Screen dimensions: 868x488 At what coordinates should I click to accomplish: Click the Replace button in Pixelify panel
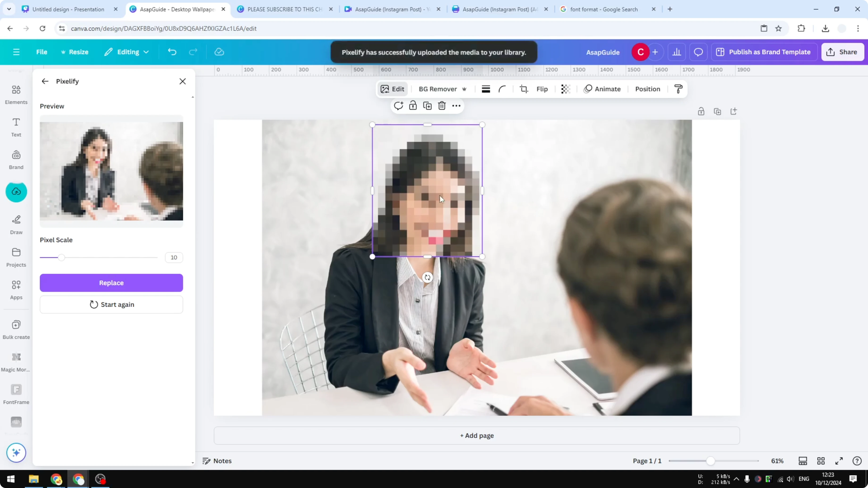pyautogui.click(x=111, y=283)
